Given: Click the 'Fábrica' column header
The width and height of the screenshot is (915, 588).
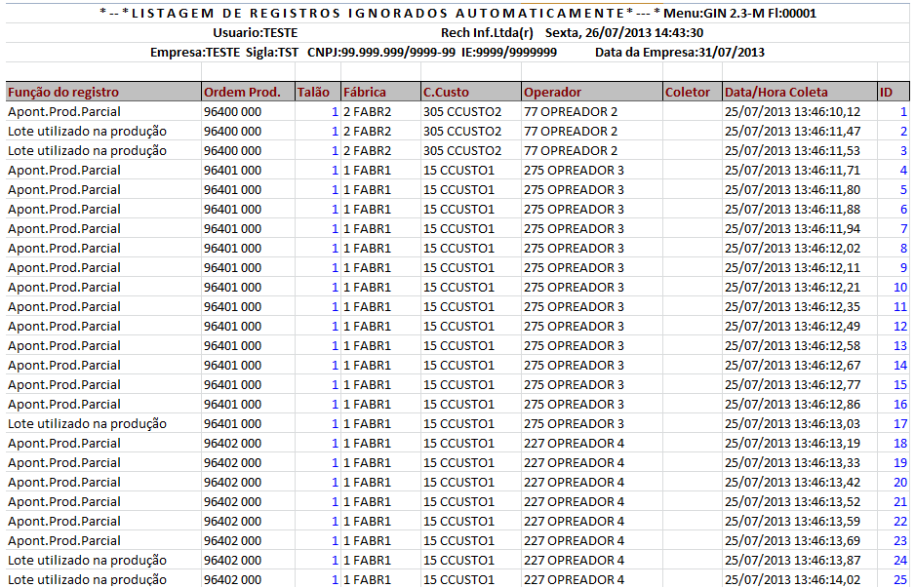Looking at the screenshot, I should [380, 93].
